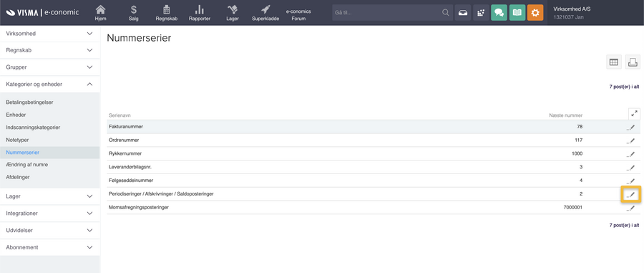Open the Salg dollar icon

(134, 9)
